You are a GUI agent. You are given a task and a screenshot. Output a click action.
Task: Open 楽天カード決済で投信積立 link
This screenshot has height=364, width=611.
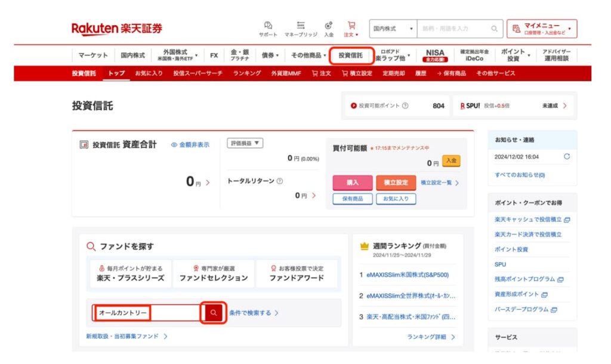click(x=528, y=235)
